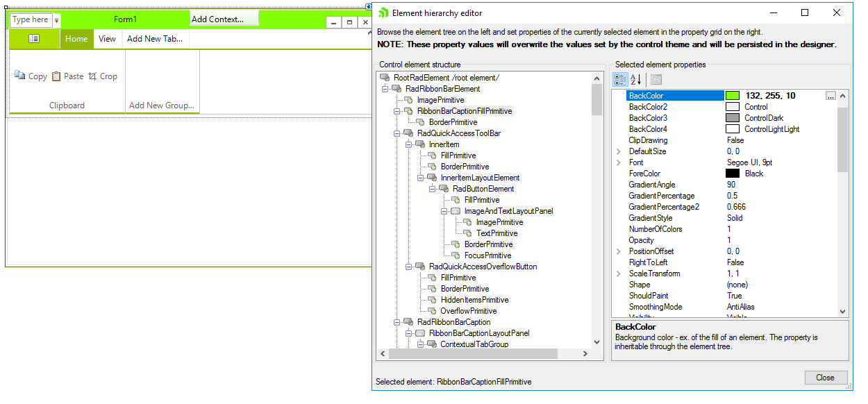Click the ContextualTabGroup node icon
Image resolution: width=868 pixels, height=404 pixels.
tap(432, 344)
